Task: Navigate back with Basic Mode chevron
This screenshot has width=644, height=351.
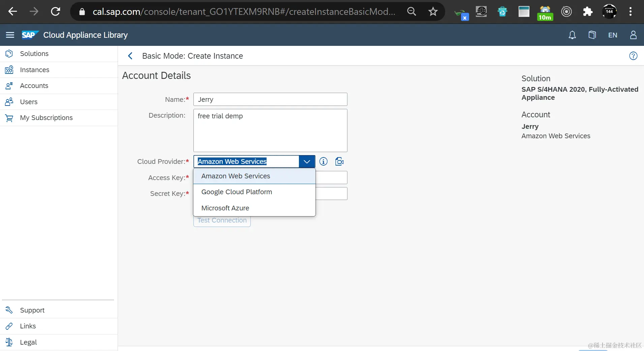Action: click(x=130, y=56)
